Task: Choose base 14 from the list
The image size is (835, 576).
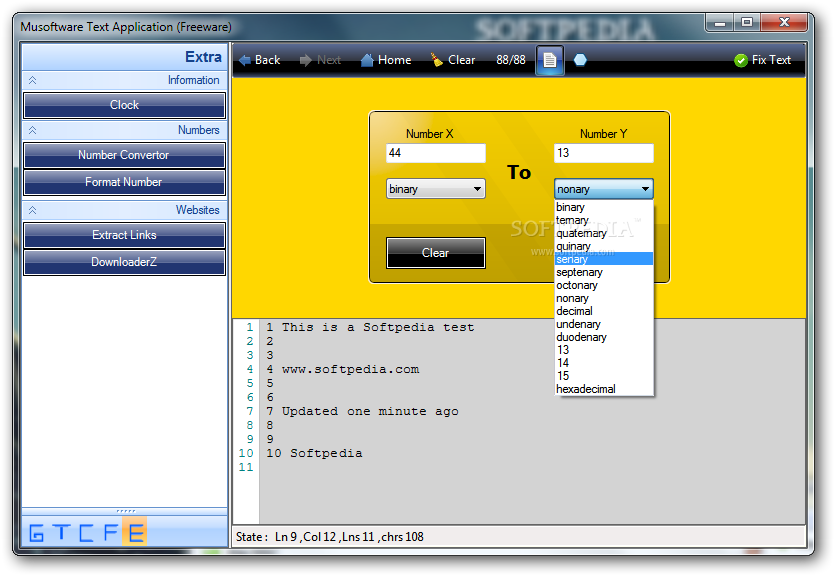Action: click(603, 363)
